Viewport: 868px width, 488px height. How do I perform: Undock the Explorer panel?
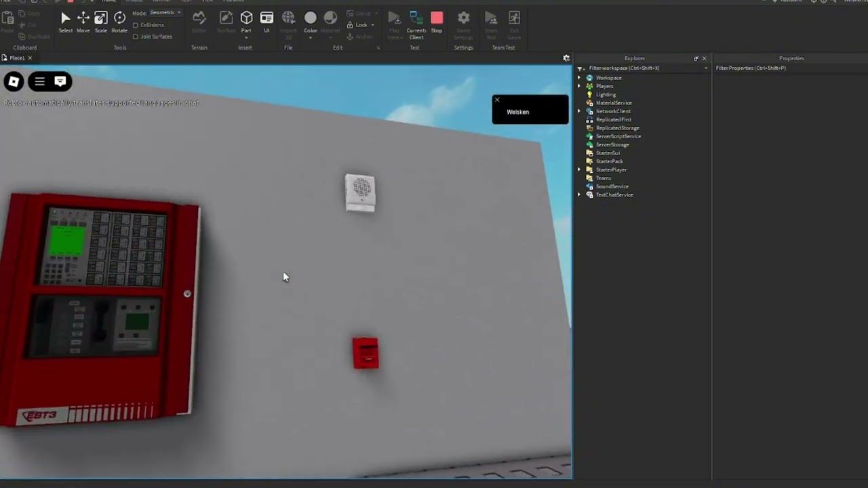point(696,58)
